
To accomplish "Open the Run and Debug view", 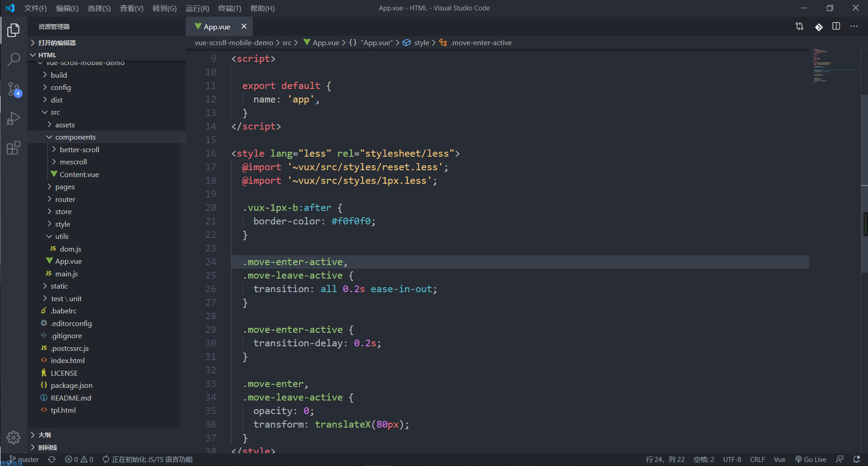I will (x=14, y=118).
